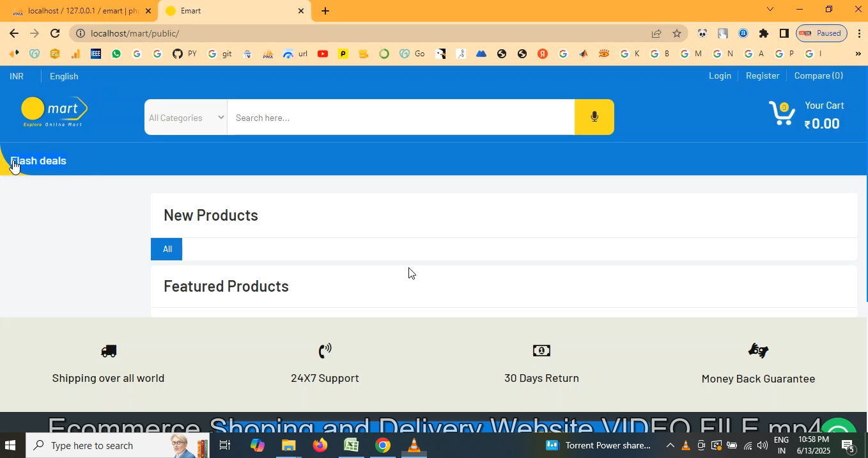
Task: Click the Register link
Action: [x=763, y=75]
